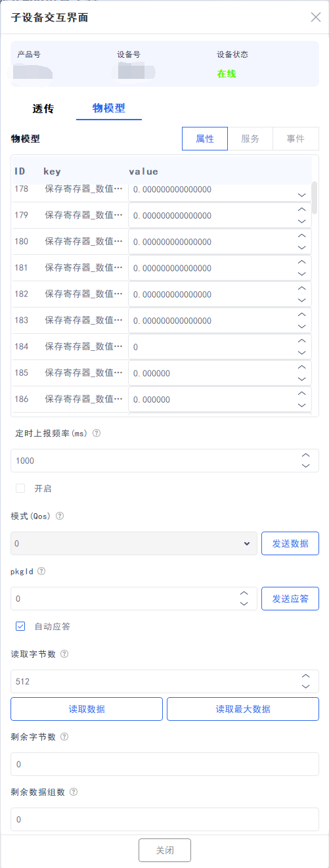Screen dimensions: 329x868
Task: Decrease 读取字节数 with down arrow
Action: [305, 687]
